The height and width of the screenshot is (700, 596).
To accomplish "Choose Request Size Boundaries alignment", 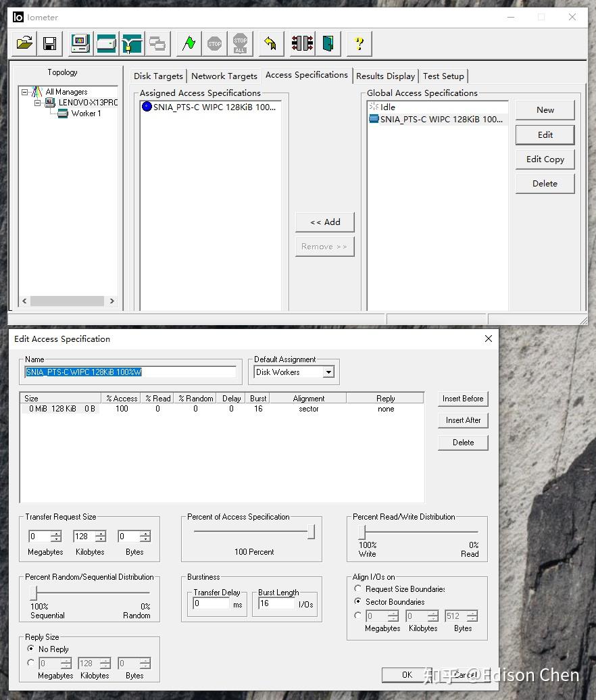I will (x=358, y=589).
